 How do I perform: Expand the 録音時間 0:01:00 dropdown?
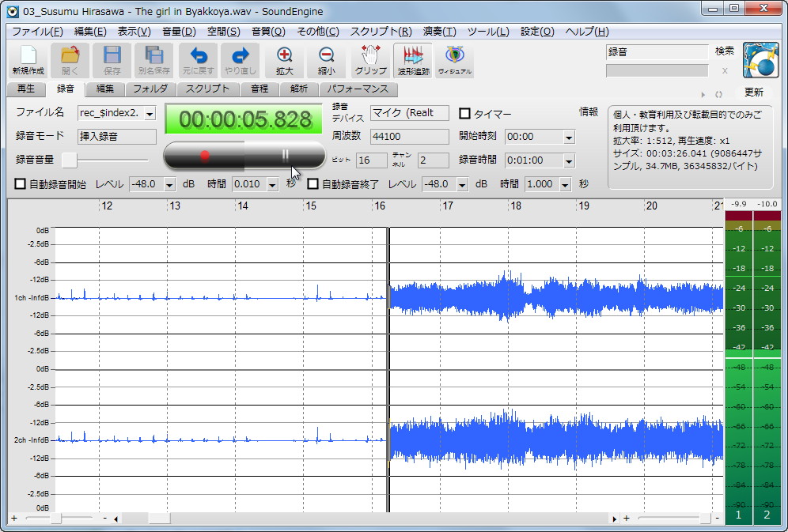click(x=569, y=160)
